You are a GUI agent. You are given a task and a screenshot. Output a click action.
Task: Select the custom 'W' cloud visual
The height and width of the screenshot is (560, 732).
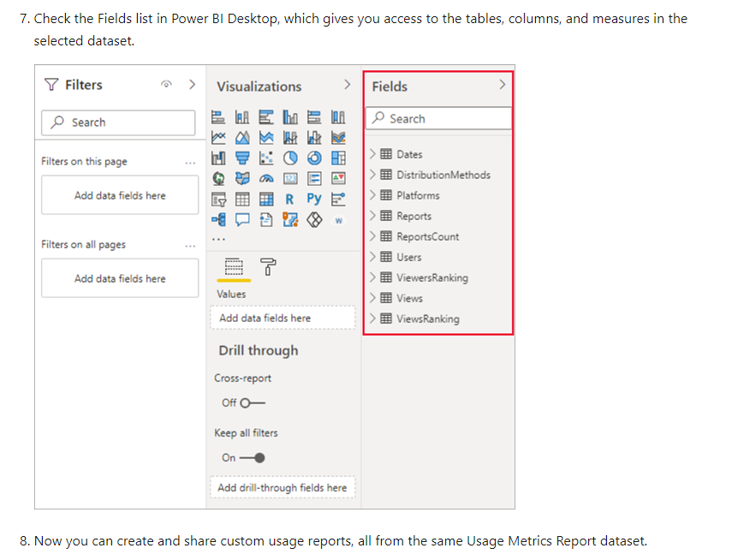tap(338, 220)
